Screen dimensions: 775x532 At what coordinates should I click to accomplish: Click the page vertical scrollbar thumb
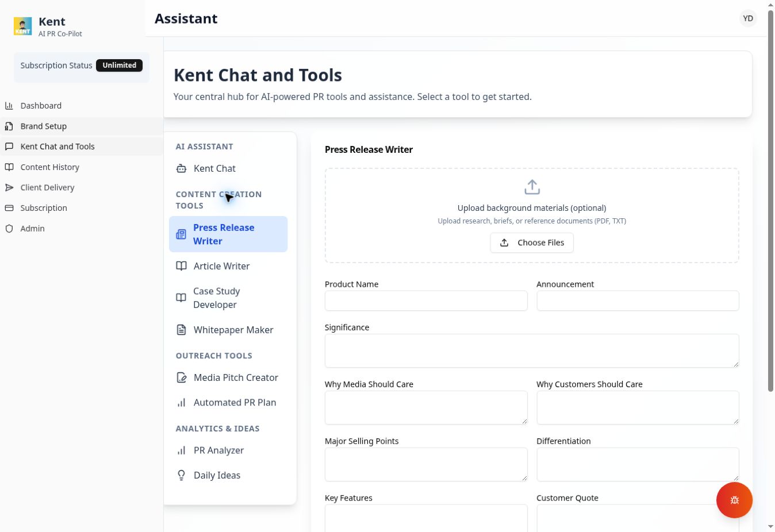(x=770, y=201)
